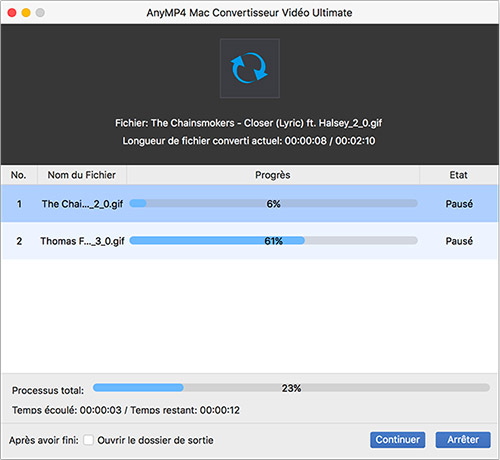500x460 pixels.
Task: Enable Ouvrir le dossier de sortie checkbox
Action: click(x=88, y=440)
